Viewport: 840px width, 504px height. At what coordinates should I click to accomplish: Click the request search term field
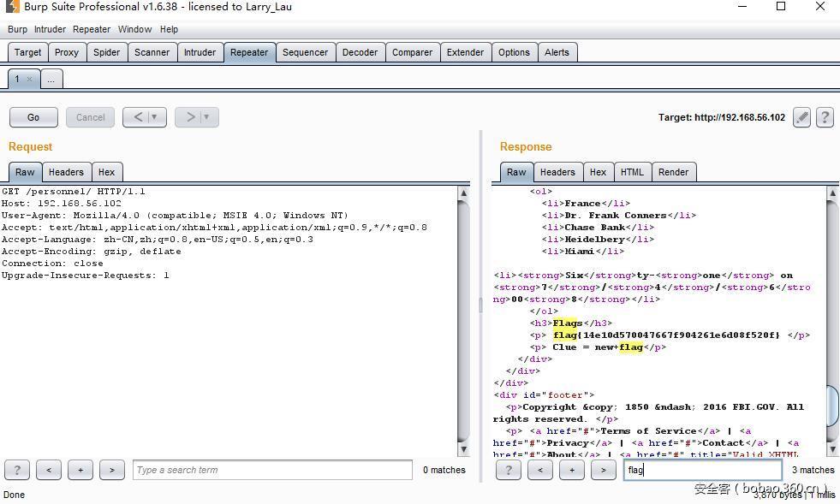[x=272, y=470]
